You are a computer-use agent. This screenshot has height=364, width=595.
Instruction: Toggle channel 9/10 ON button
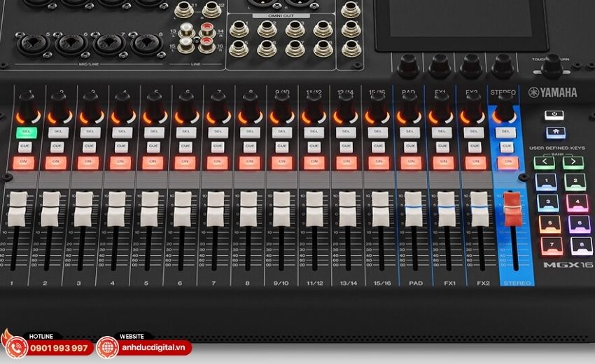[282, 162]
